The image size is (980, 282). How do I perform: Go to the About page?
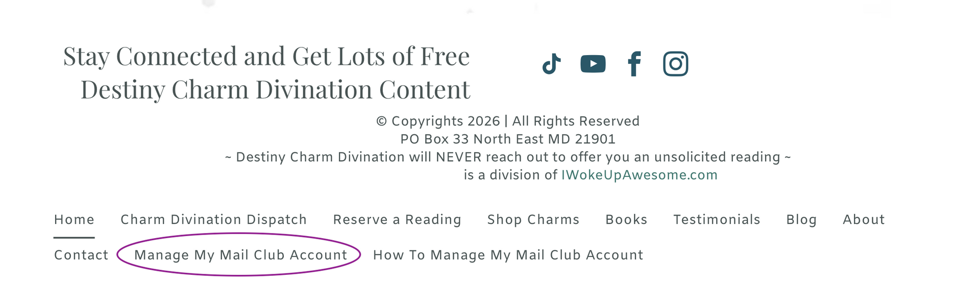[864, 220]
